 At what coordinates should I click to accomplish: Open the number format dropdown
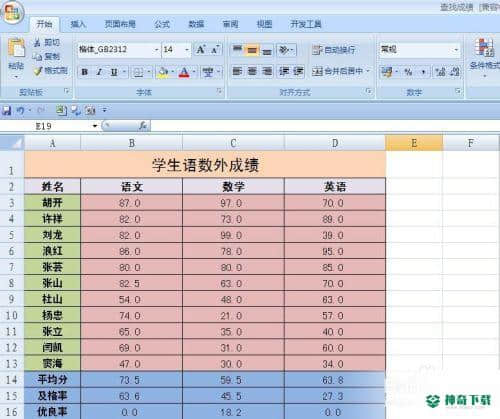point(456,50)
